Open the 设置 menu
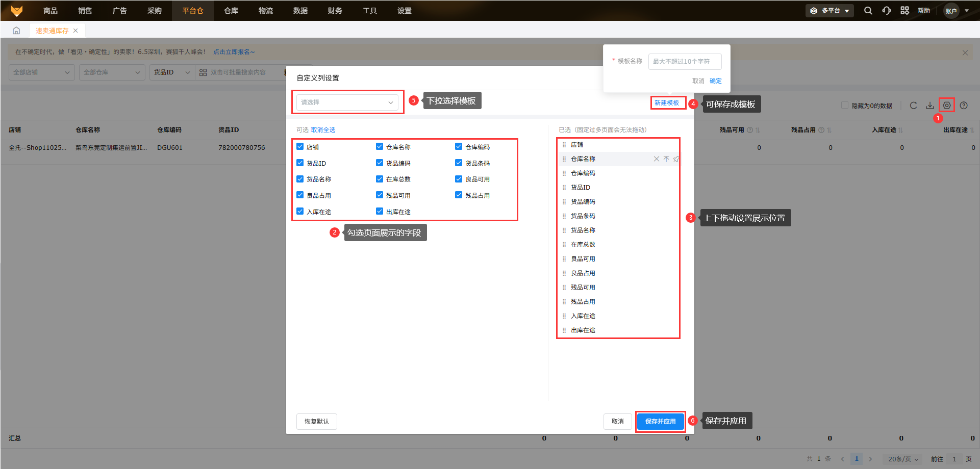 (x=405, y=11)
